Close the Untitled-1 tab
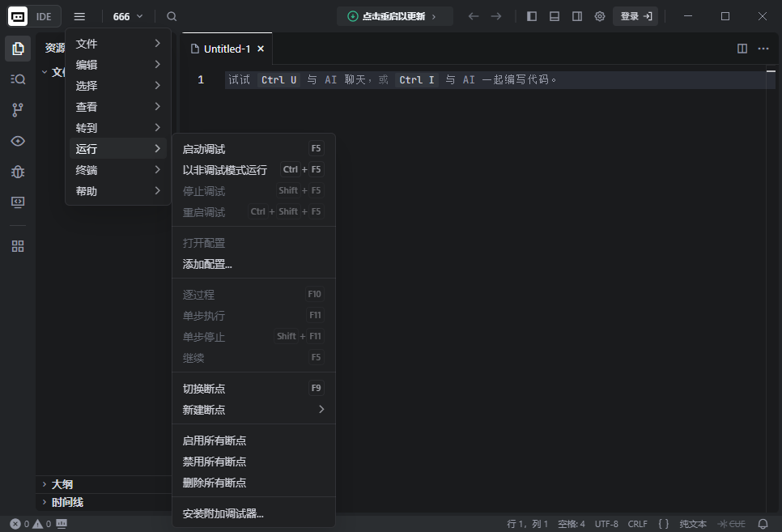This screenshot has width=782, height=532. (261, 49)
